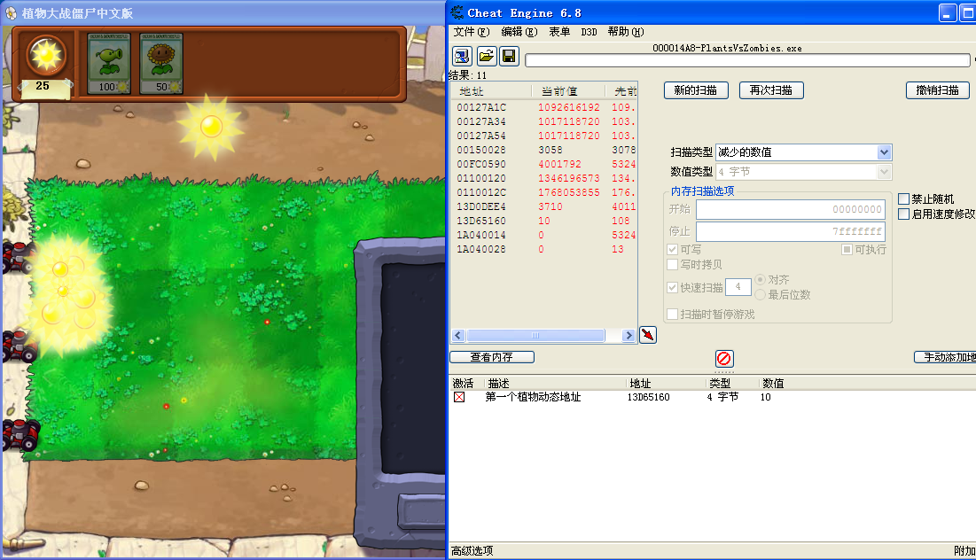Collect the glowing sun cluster on the lawn

click(68, 296)
